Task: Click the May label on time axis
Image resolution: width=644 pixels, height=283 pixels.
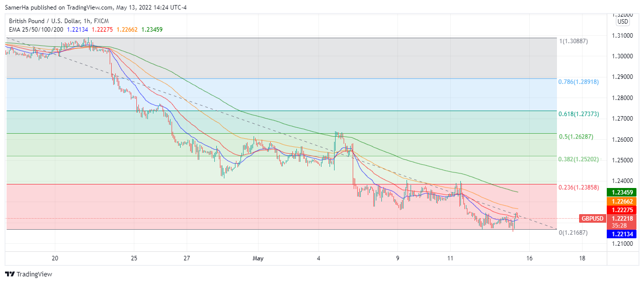Action: pos(258,258)
